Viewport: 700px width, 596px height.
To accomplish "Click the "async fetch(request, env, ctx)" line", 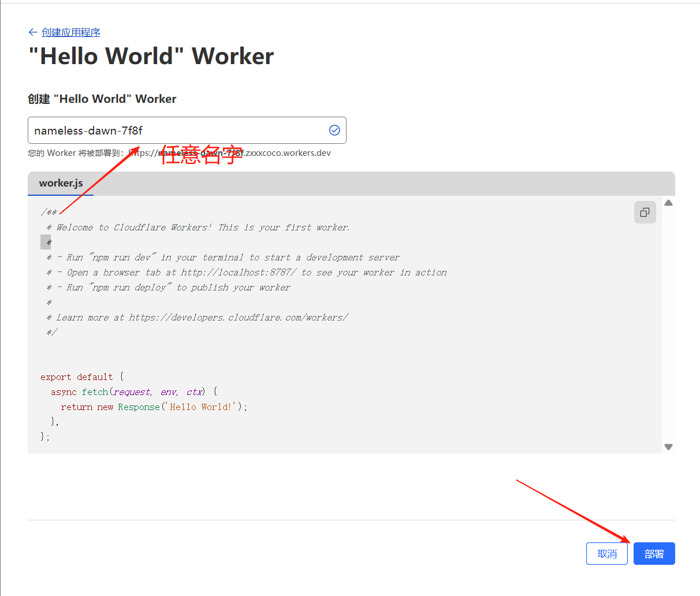I will click(134, 392).
